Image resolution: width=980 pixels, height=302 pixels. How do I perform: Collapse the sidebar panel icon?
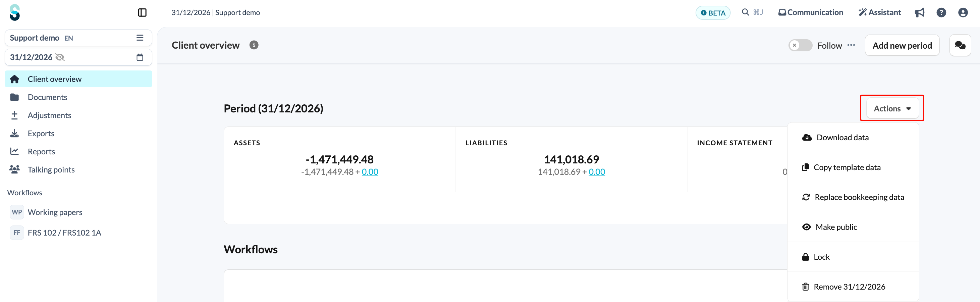pos(142,12)
